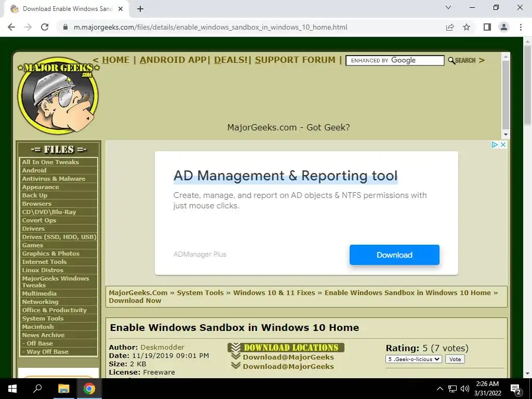Open the Chrome profile avatar
The image size is (532, 399).
(504, 27)
